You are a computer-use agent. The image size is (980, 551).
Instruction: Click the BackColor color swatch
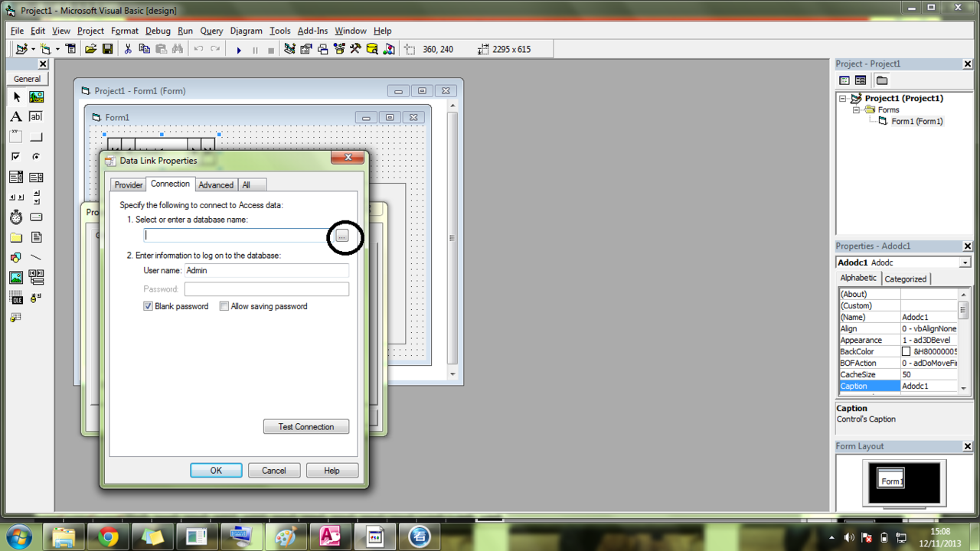pos(906,351)
